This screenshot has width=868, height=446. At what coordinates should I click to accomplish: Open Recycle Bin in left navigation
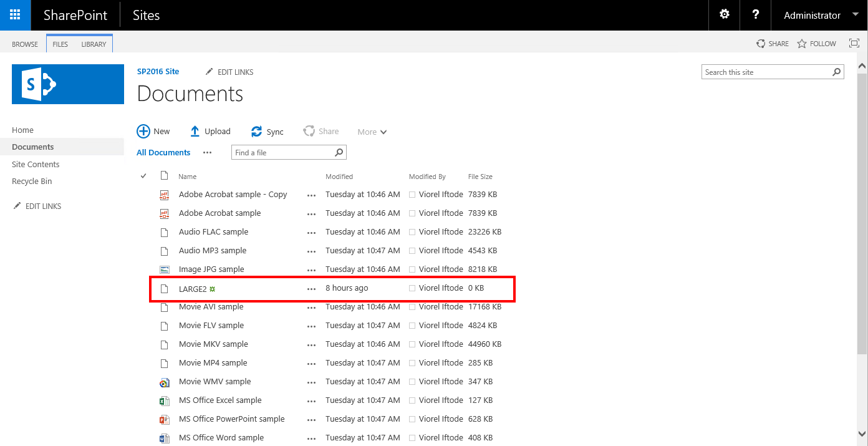[32, 181]
